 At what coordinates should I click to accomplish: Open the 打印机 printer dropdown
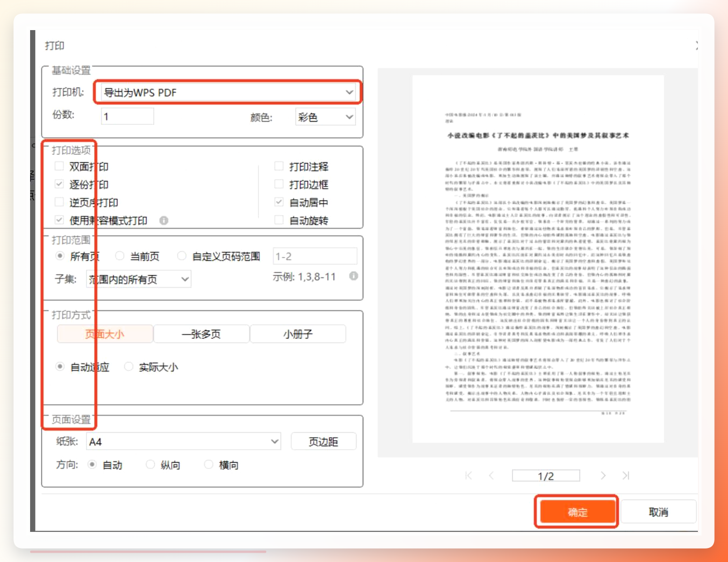coord(228,92)
